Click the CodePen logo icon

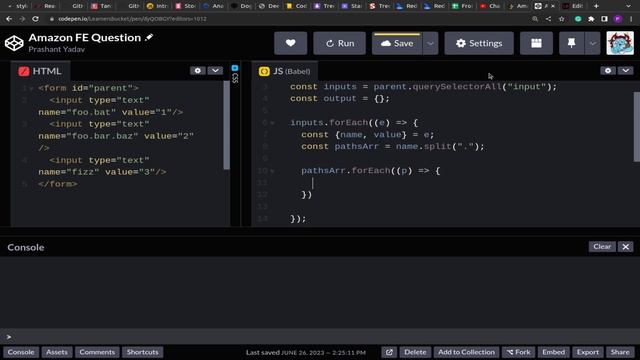point(14,43)
